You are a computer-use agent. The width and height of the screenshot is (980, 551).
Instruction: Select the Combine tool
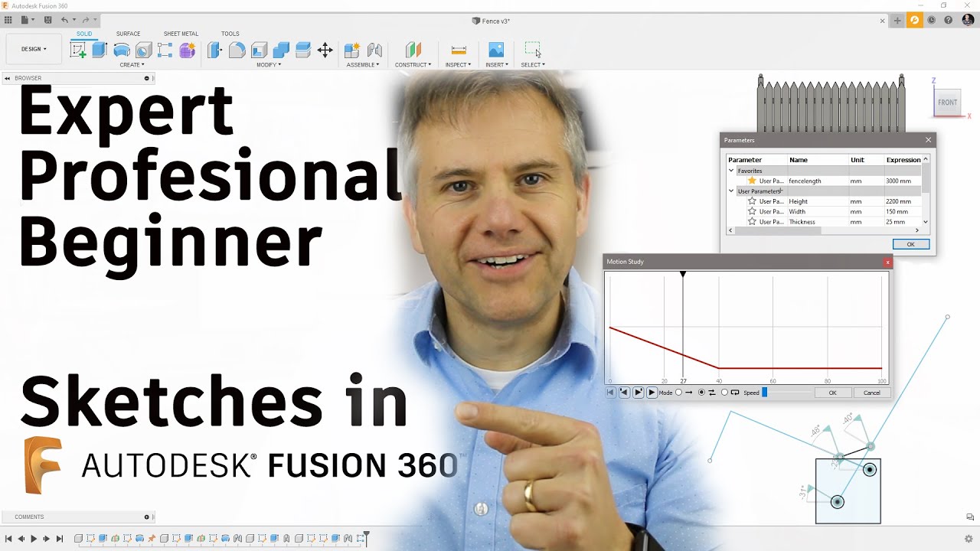(x=281, y=51)
